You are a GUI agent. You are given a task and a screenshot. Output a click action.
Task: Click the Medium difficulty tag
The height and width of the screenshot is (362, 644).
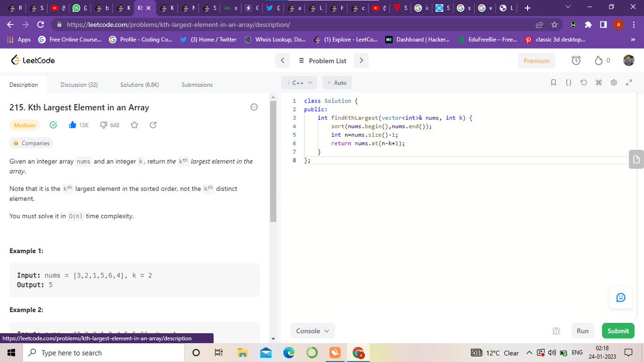coord(25,125)
